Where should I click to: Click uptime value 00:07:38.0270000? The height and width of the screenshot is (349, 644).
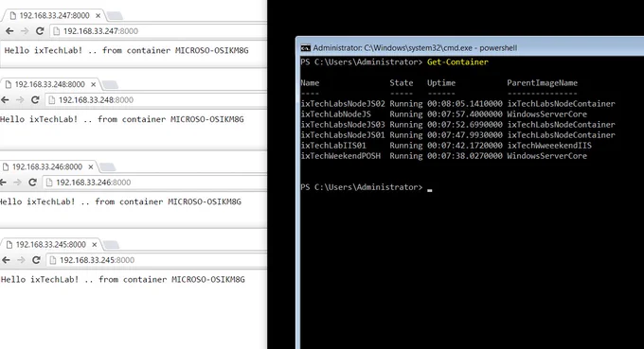(464, 156)
